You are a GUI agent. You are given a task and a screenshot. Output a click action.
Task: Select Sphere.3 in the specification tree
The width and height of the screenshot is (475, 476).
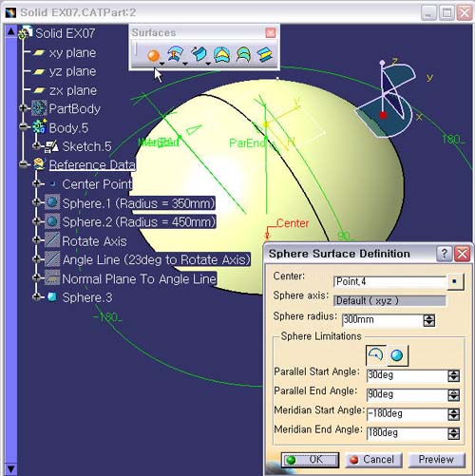tap(87, 297)
